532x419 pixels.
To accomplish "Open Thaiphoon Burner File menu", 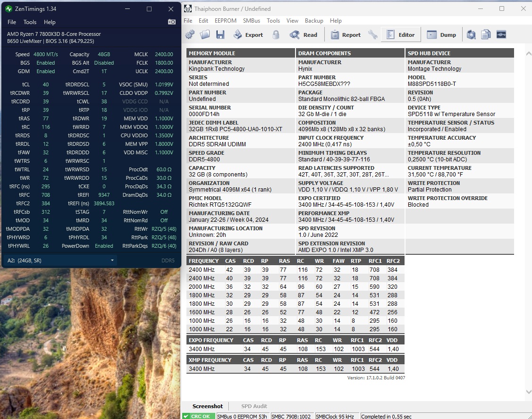I will (188, 21).
